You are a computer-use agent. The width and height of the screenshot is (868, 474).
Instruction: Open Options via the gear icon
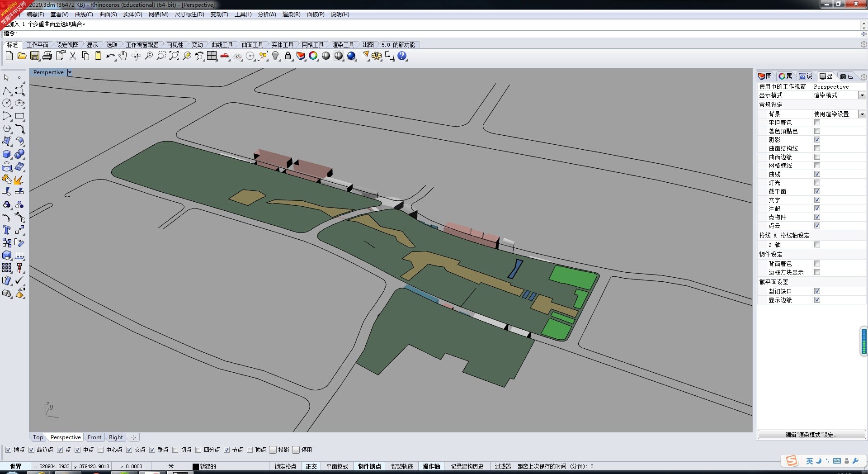377,56
